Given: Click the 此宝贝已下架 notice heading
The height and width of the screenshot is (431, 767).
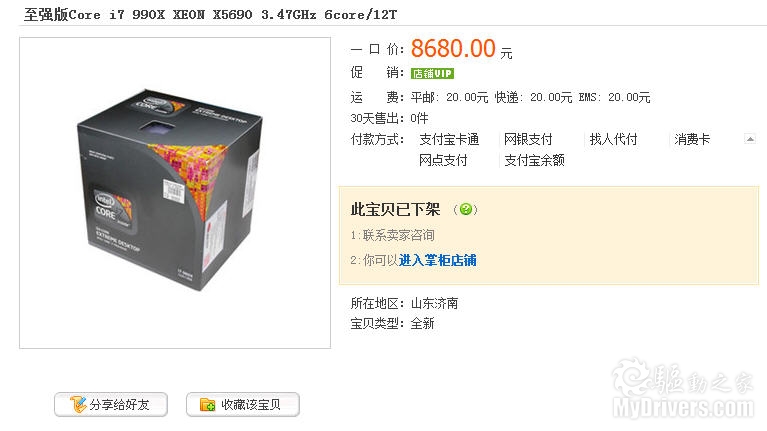Looking at the screenshot, I should pyautogui.click(x=395, y=209).
